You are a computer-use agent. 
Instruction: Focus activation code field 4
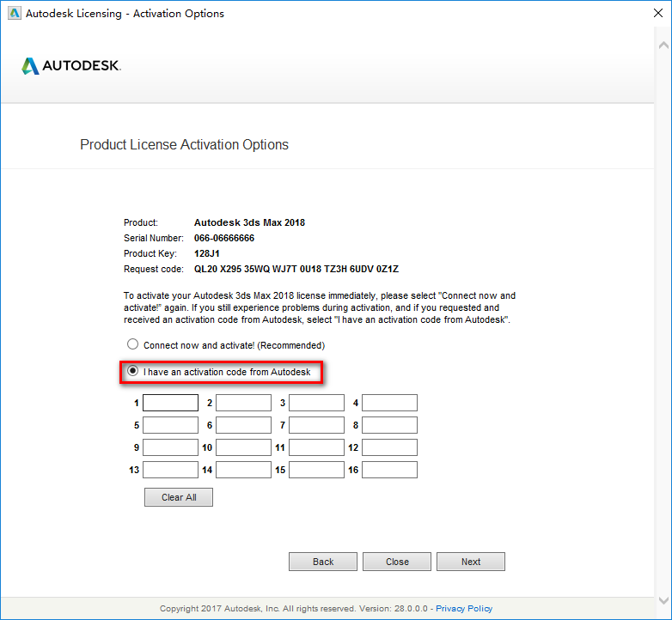coord(389,403)
